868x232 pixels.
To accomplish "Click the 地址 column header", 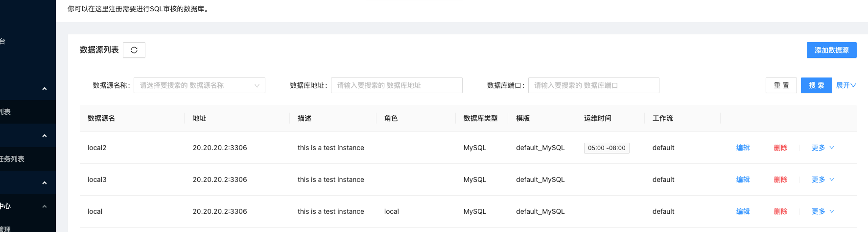I will click(199, 118).
